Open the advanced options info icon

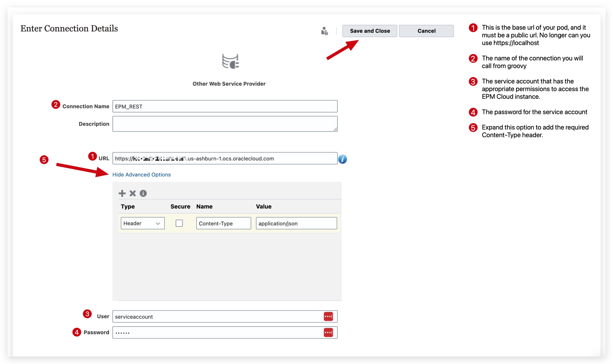click(143, 193)
